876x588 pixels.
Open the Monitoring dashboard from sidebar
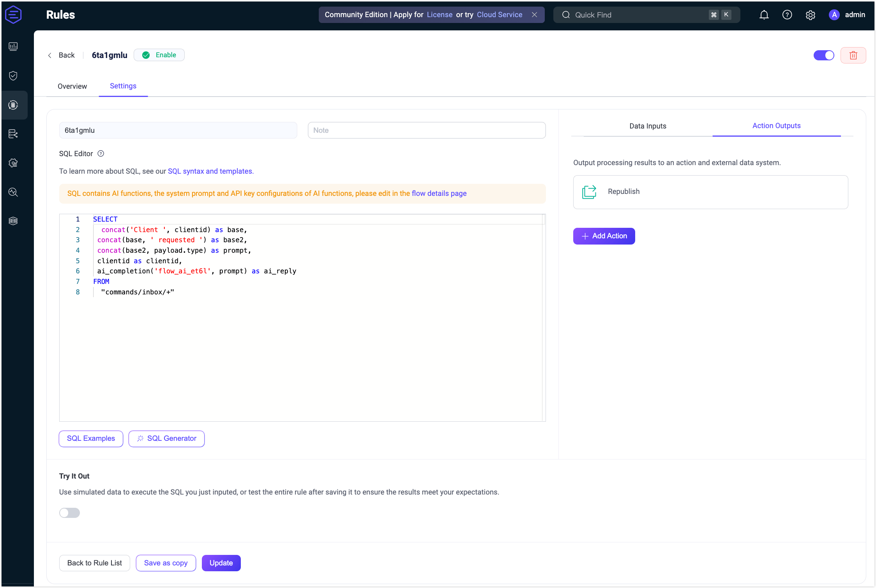[x=13, y=46]
